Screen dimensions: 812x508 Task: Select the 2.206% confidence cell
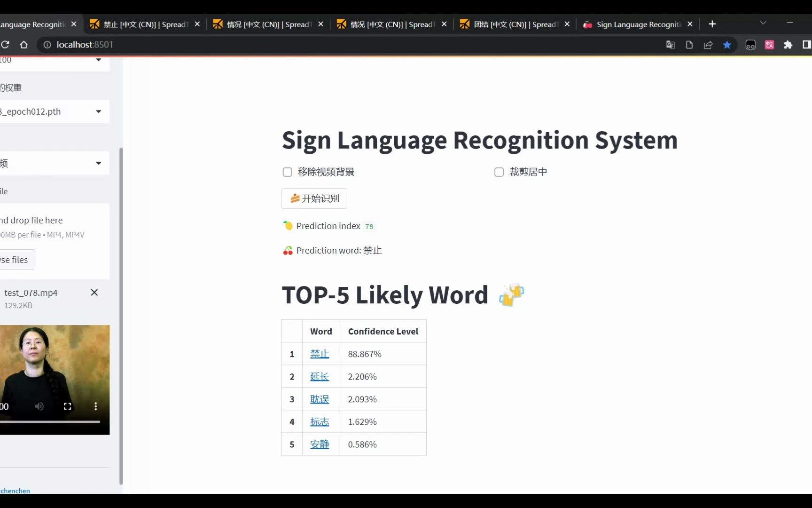point(383,377)
